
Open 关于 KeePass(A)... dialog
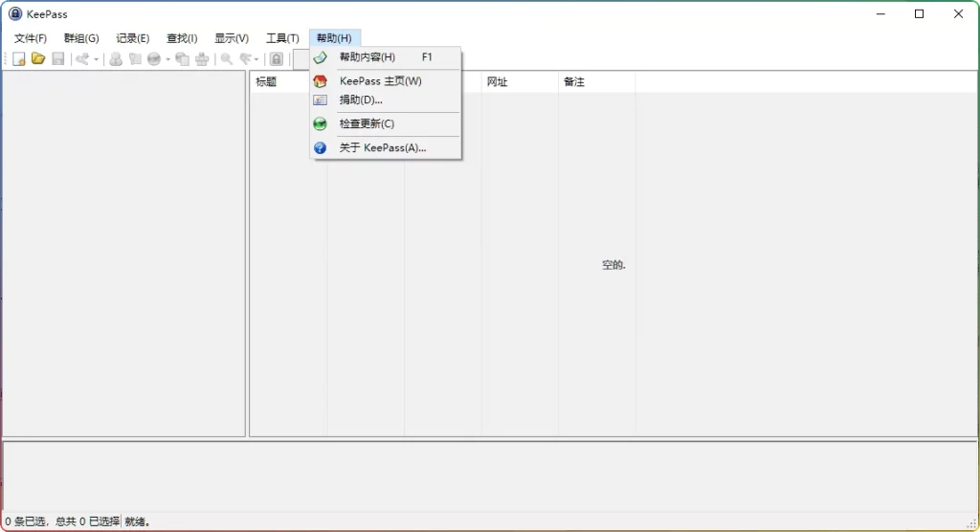click(386, 148)
